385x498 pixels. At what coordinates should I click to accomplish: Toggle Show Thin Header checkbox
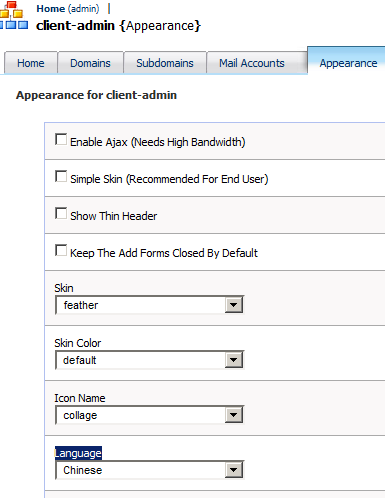click(61, 214)
